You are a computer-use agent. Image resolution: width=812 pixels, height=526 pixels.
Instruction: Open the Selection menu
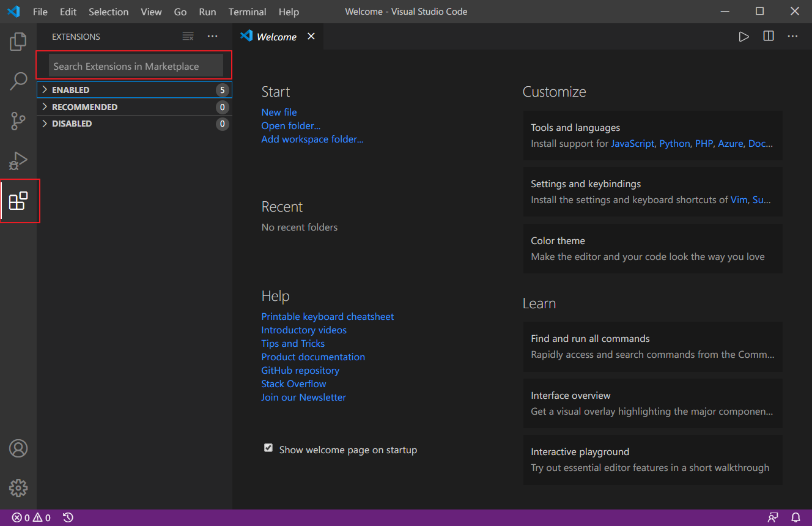point(108,12)
